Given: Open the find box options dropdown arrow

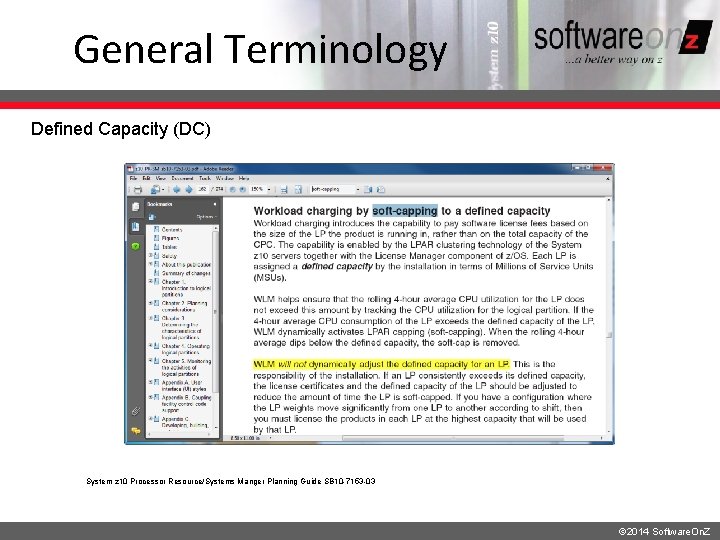Looking at the screenshot, I should 358,189.
